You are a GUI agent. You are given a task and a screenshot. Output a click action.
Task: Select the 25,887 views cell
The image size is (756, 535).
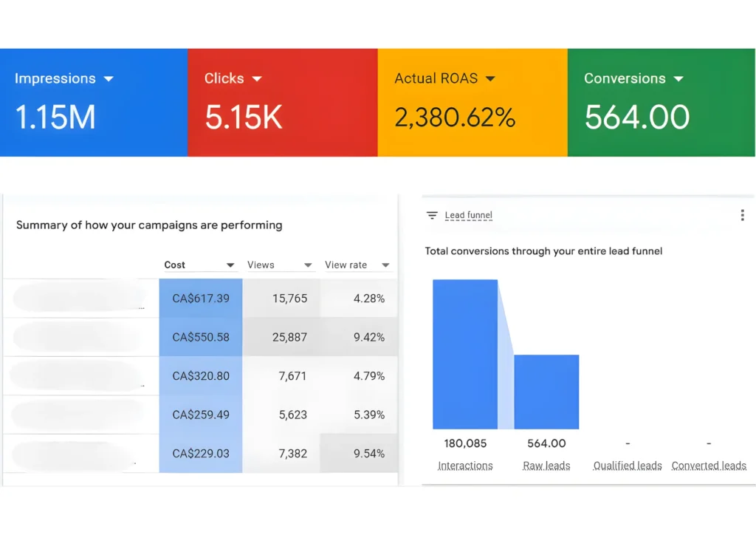pyautogui.click(x=282, y=337)
